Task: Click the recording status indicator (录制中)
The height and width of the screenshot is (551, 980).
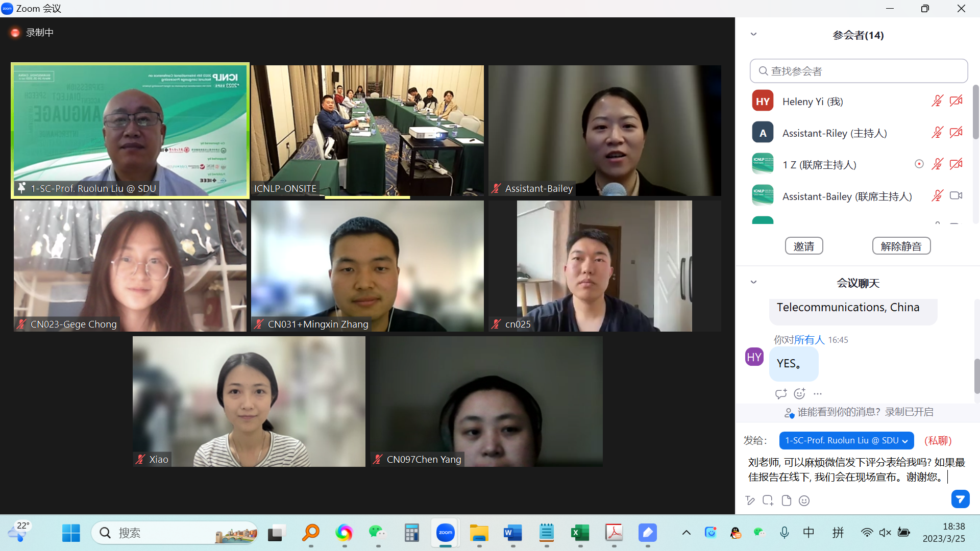Action: click(x=32, y=33)
